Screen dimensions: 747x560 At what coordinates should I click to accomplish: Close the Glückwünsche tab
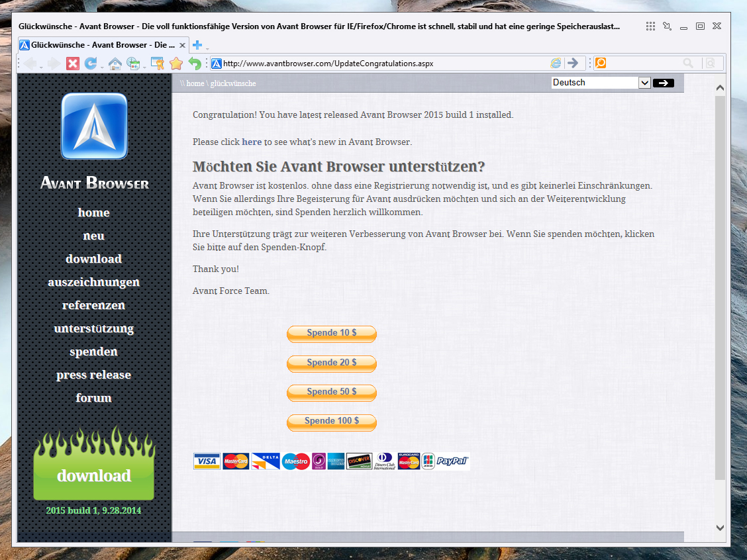[182, 45]
